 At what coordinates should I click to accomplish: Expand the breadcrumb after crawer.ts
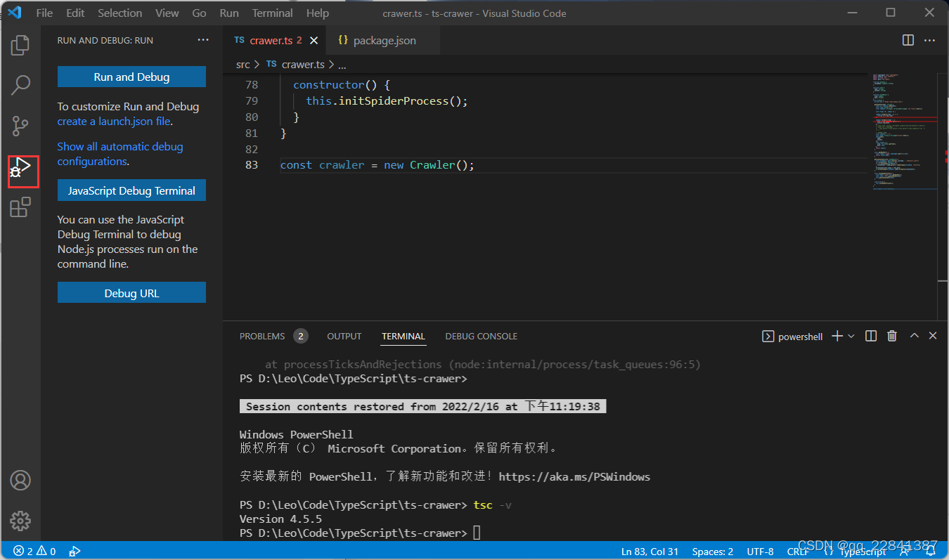point(342,64)
